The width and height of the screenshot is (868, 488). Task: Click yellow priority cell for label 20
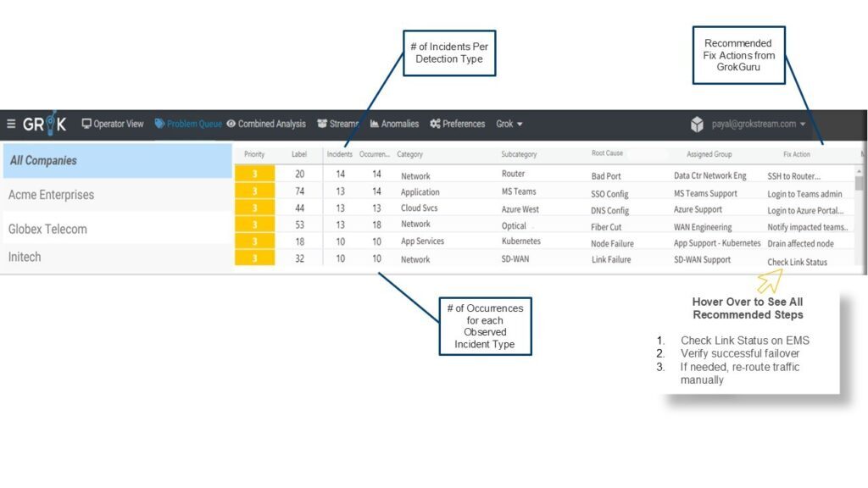coord(254,174)
